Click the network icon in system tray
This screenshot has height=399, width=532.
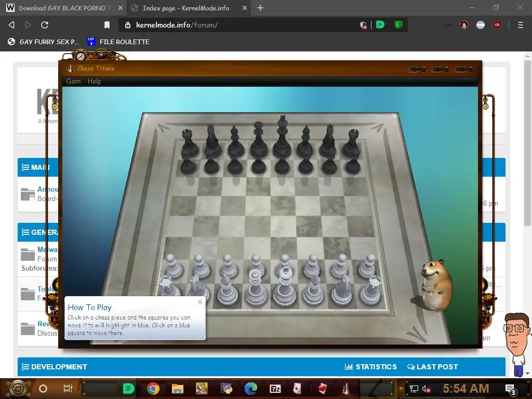[x=414, y=389]
